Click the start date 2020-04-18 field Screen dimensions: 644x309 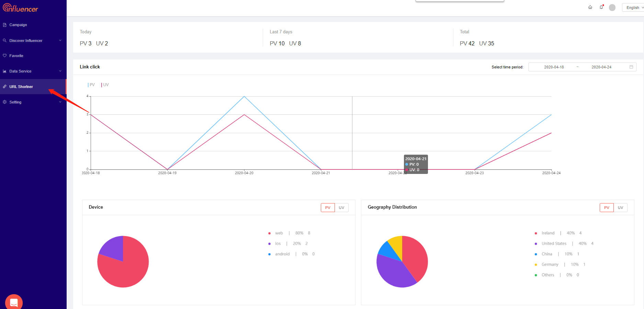coord(554,67)
